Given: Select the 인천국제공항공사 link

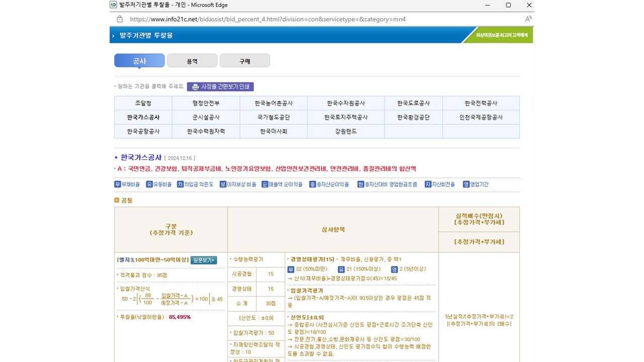Looking at the screenshot, I should click(480, 117).
